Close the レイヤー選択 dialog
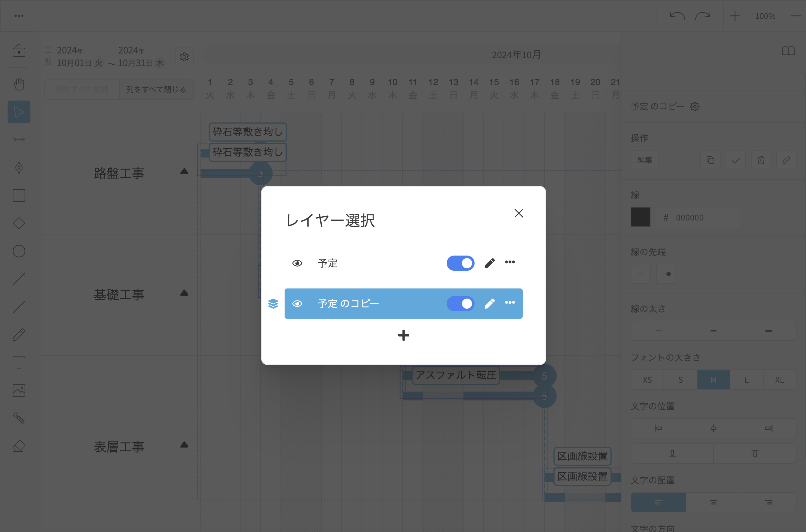806x532 pixels. [x=519, y=213]
